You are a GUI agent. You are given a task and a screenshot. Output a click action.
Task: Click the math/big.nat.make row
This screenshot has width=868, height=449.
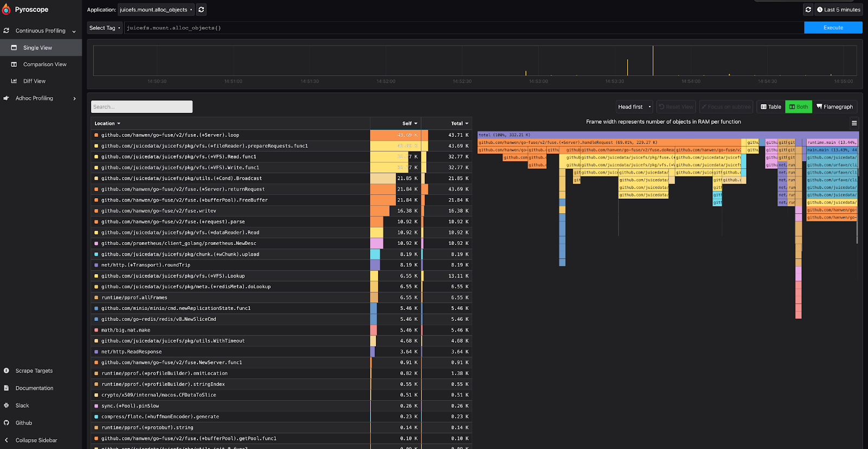pos(282,330)
